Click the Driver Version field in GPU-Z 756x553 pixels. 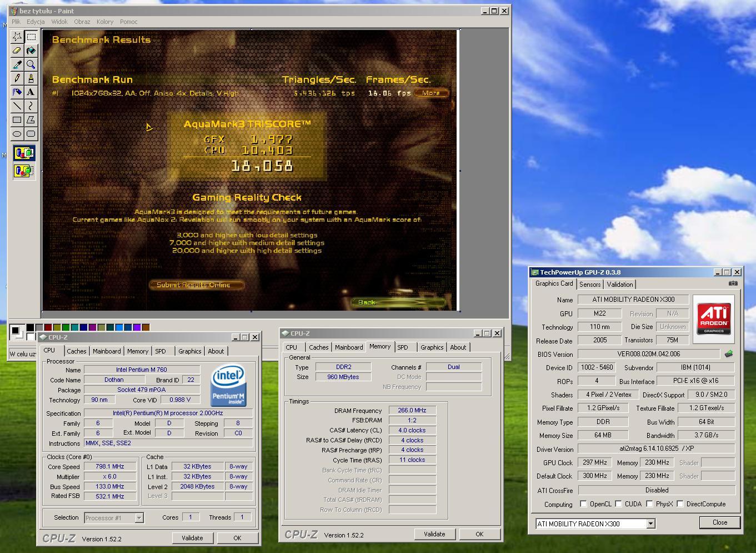tap(657, 449)
